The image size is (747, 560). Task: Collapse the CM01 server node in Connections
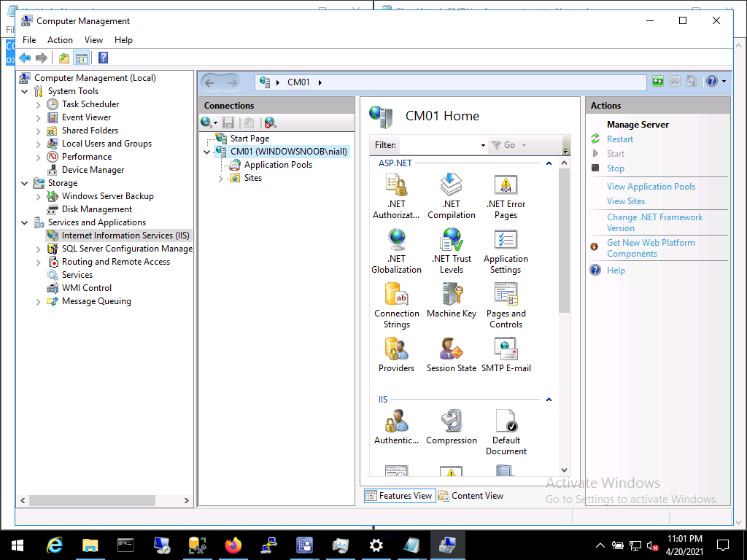click(x=207, y=152)
